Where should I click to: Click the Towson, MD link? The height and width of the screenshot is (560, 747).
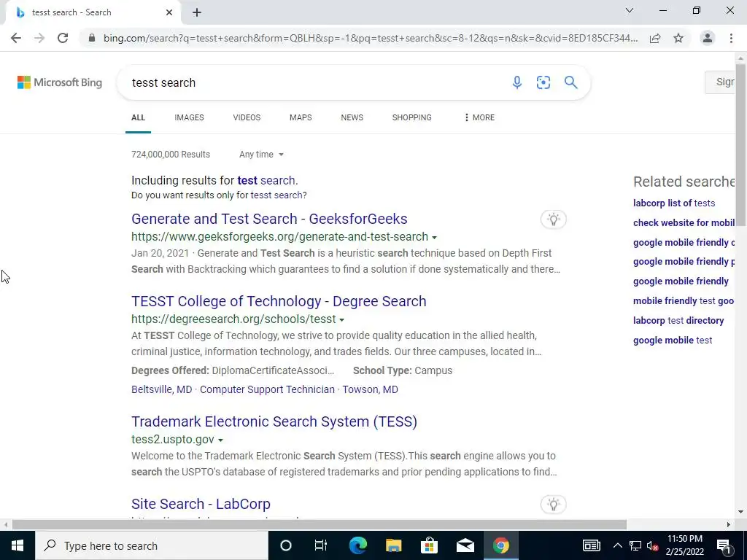coord(370,389)
